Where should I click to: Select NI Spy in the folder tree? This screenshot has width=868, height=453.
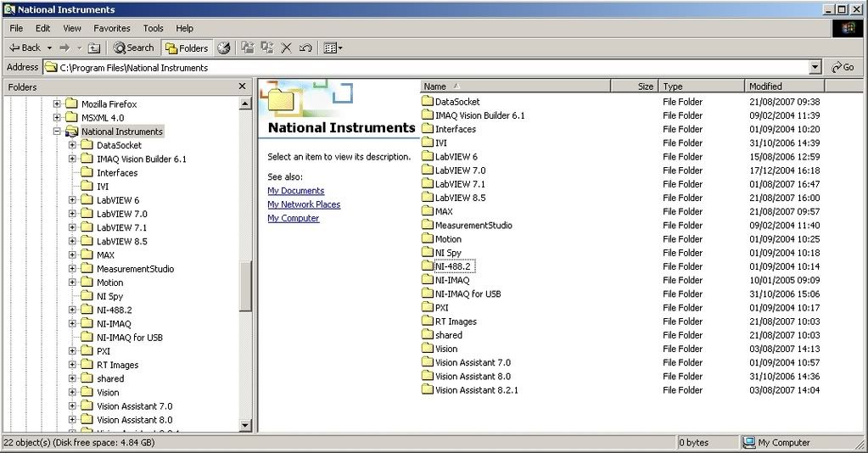point(109,296)
